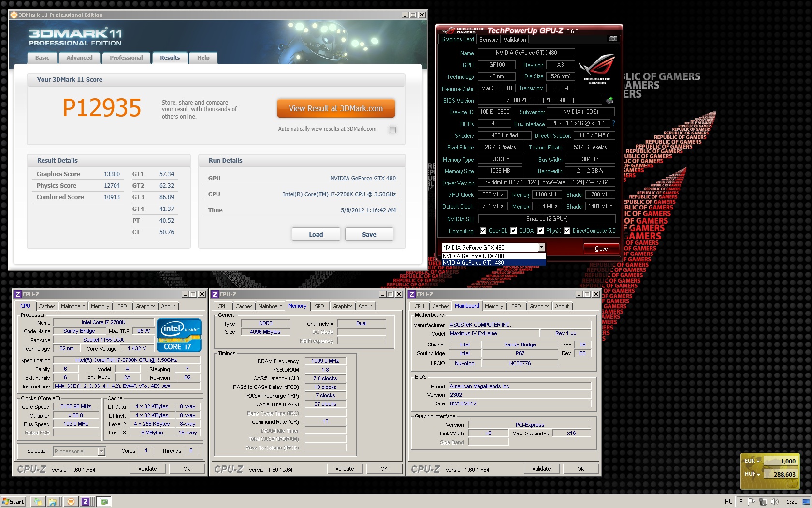This screenshot has width=812, height=508.
Task: Click the orange 3DMark taskbar icon
Action: tap(71, 502)
